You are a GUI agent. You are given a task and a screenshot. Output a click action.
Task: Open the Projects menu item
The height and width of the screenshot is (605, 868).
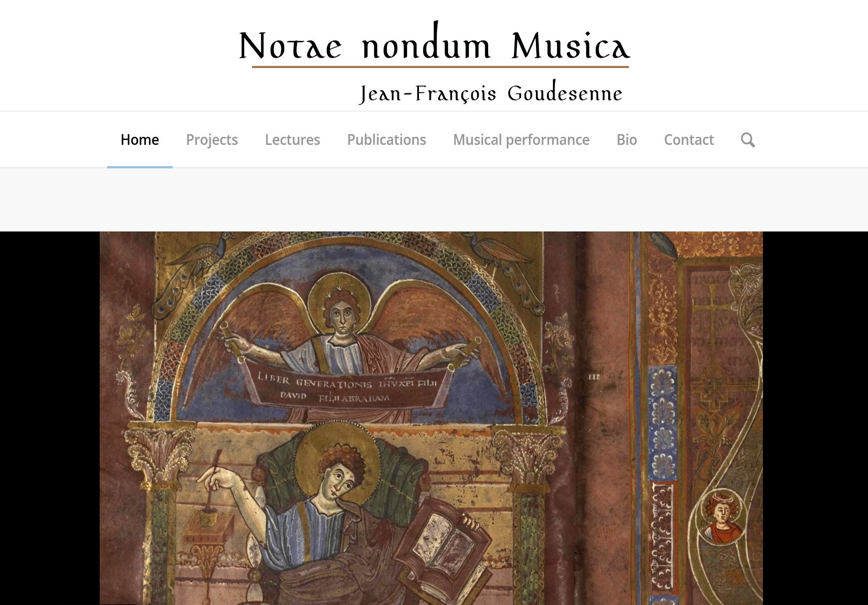point(212,140)
